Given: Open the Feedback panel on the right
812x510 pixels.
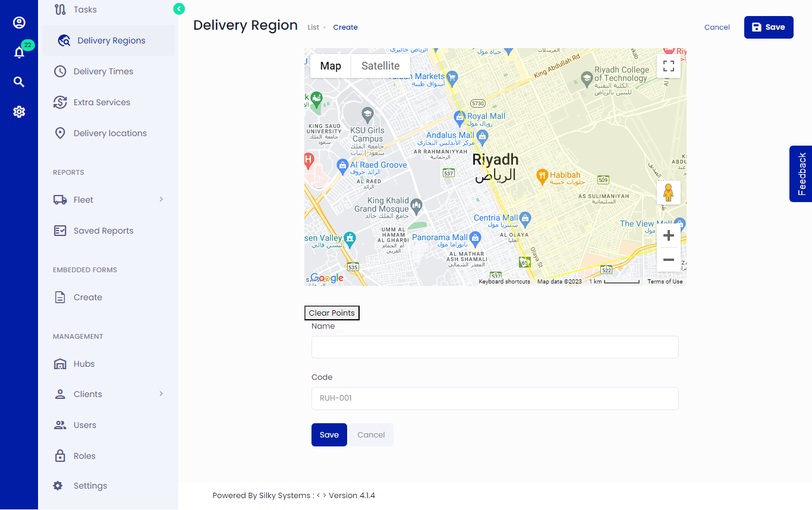Looking at the screenshot, I should [x=803, y=174].
